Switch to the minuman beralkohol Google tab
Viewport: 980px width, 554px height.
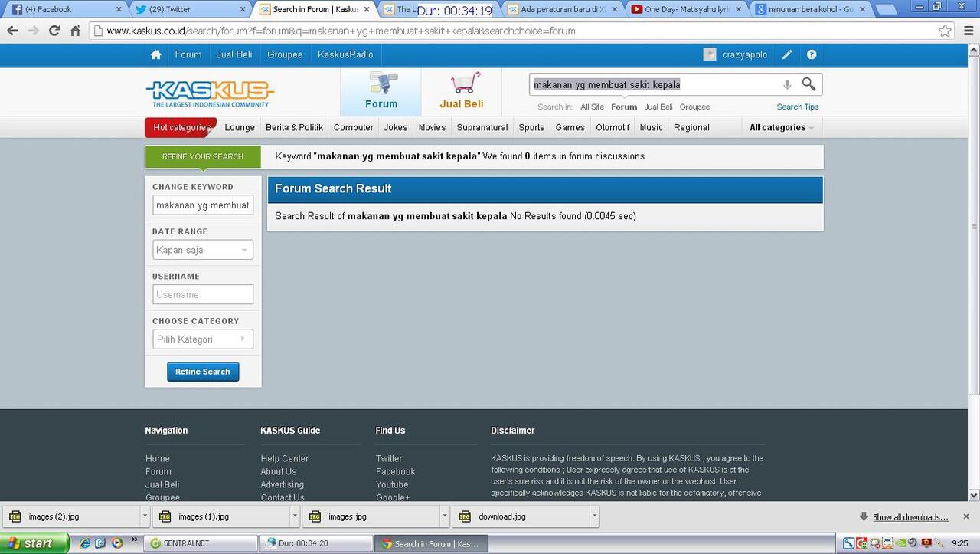[811, 9]
